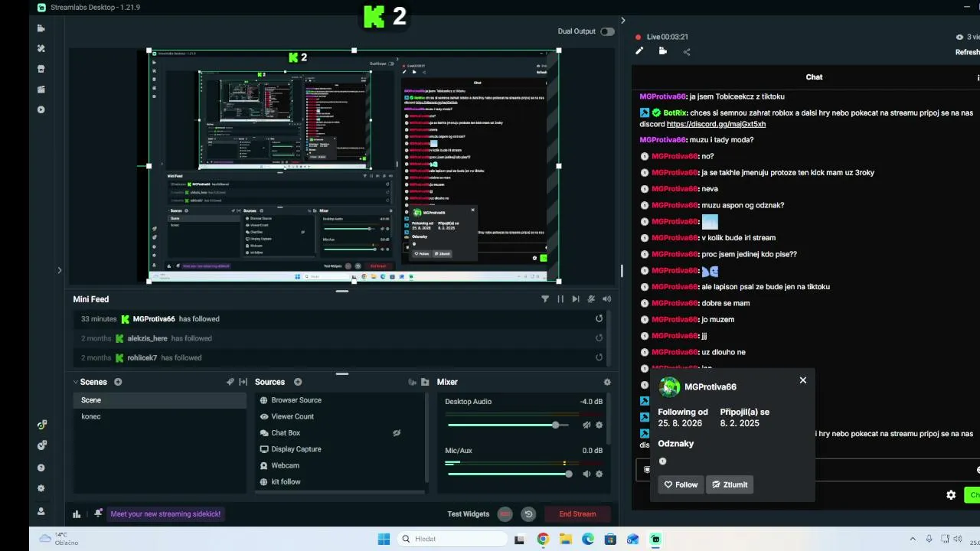Mute the Mic/Aux channel
This screenshot has width=980, height=551.
click(x=586, y=474)
